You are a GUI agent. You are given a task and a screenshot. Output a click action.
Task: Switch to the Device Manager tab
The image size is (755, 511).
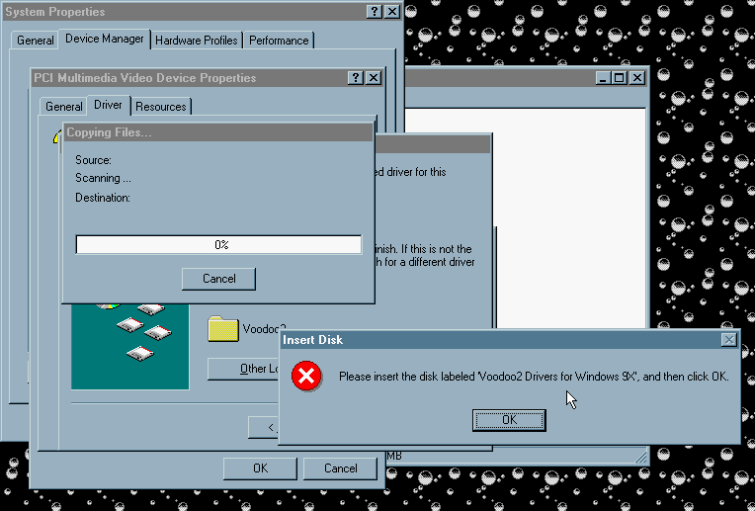click(104, 39)
